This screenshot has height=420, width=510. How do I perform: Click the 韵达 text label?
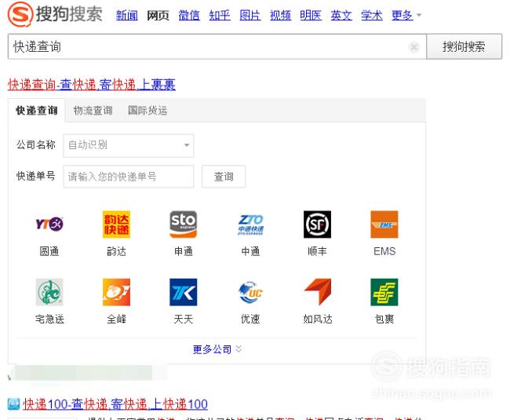(x=116, y=251)
